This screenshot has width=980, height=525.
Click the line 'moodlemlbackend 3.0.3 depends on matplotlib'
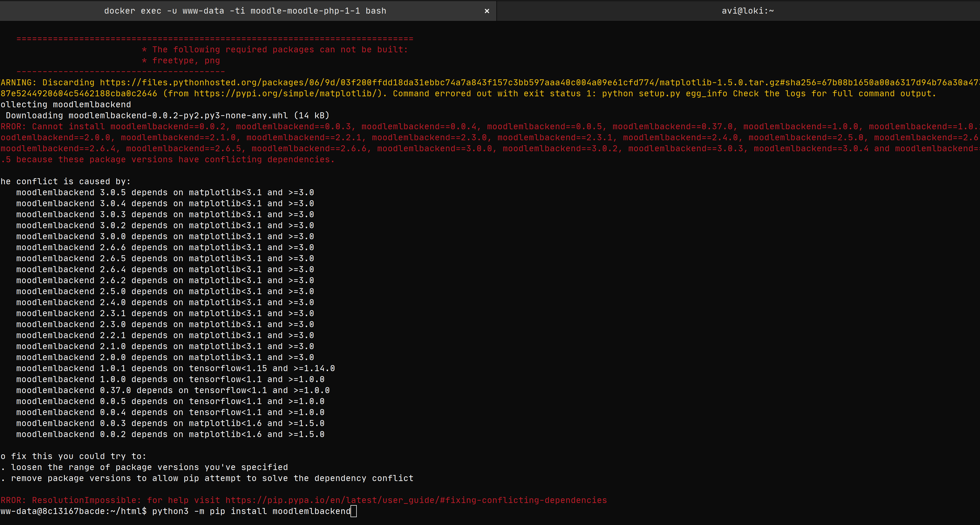click(165, 215)
